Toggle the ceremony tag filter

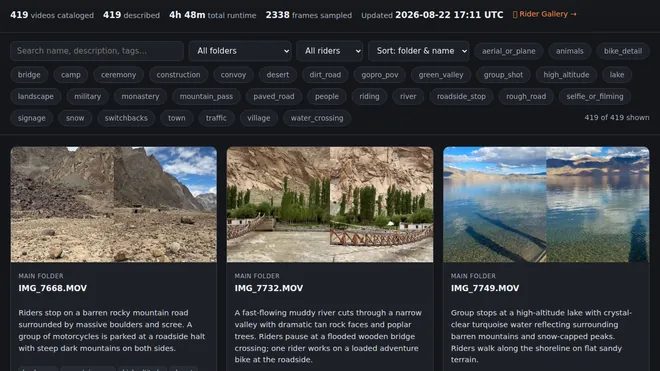[118, 75]
